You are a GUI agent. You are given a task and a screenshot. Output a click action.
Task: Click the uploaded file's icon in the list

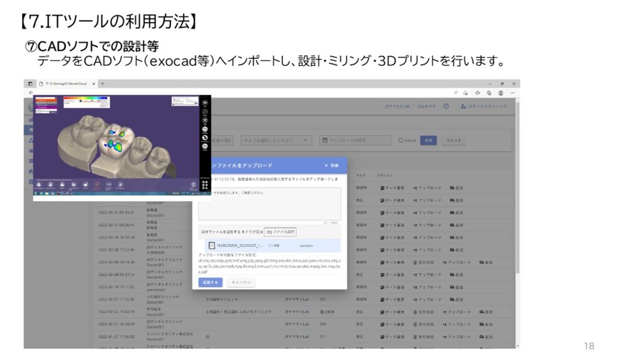212,245
